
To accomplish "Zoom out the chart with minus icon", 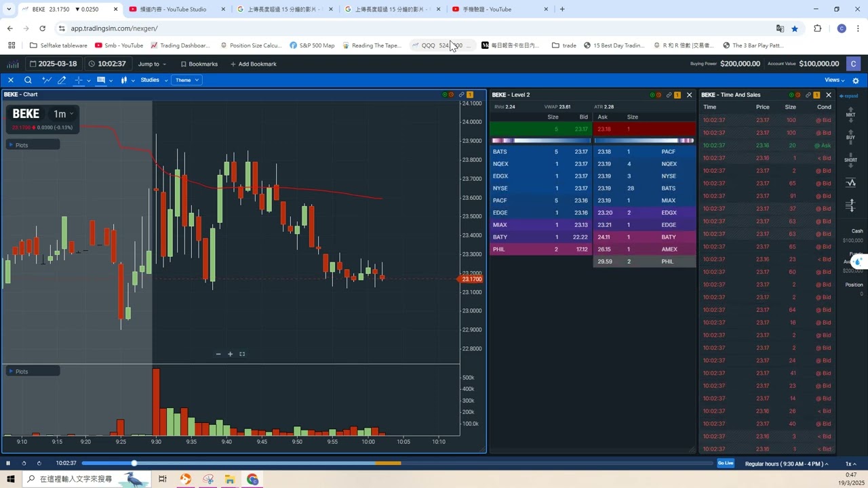I will [x=218, y=354].
